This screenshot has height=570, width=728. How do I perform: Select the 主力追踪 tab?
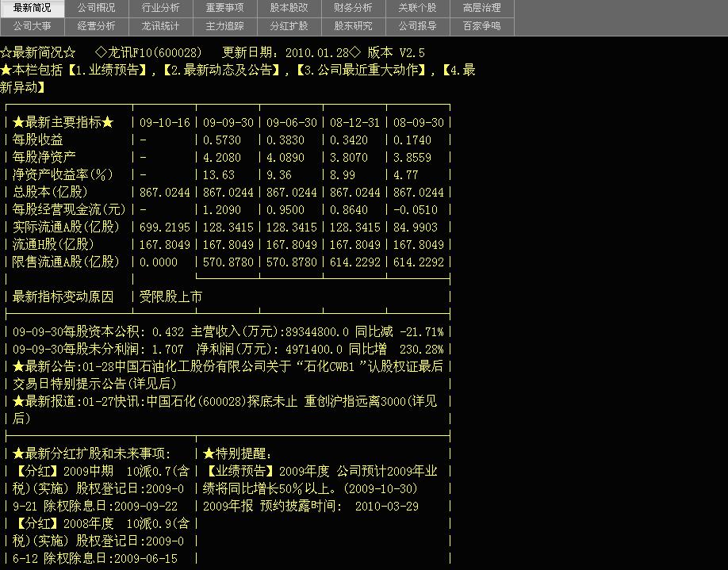[224, 26]
